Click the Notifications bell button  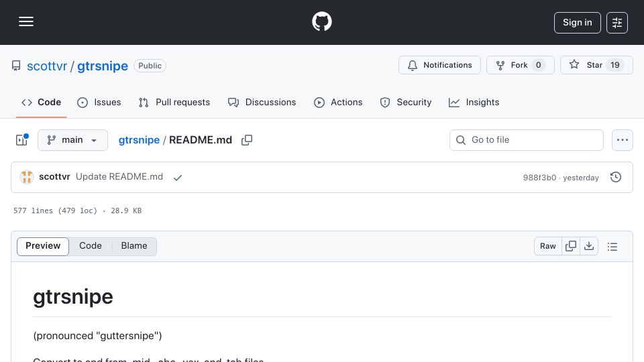pos(439,65)
